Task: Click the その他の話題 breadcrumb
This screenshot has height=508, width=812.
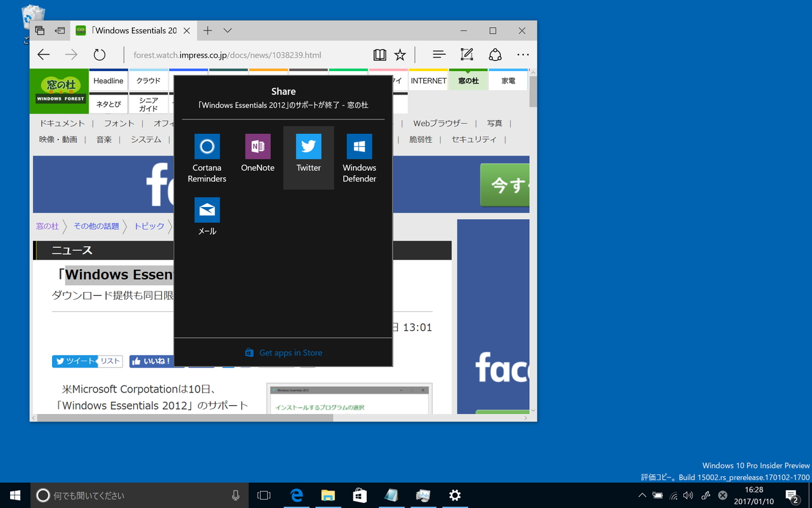Action: [x=96, y=226]
